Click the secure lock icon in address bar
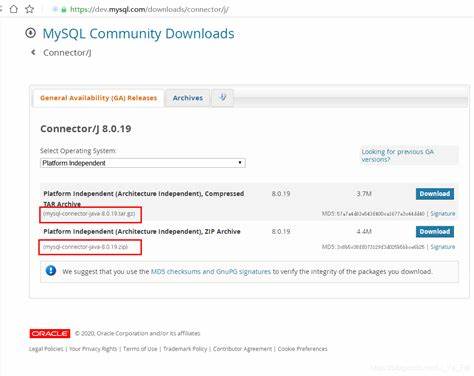474x376 pixels. pyautogui.click(x=64, y=10)
